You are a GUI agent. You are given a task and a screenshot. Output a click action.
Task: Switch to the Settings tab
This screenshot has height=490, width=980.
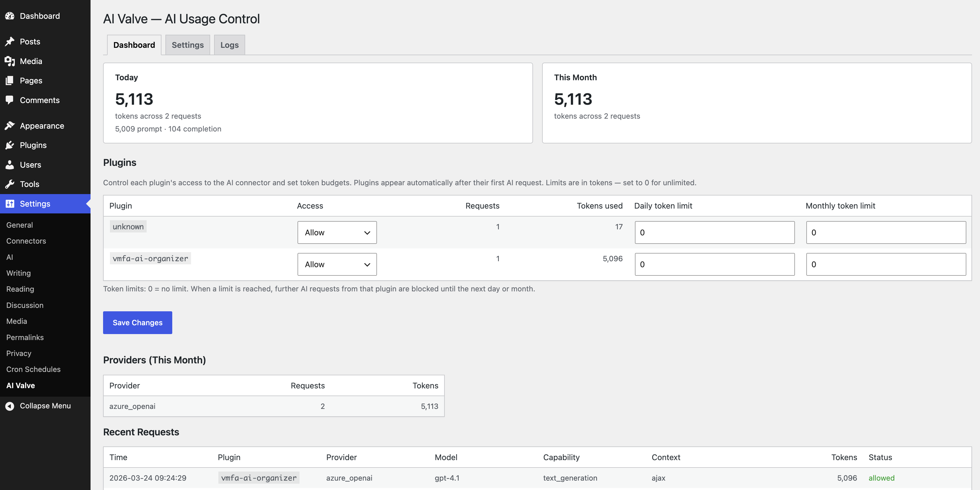(188, 45)
